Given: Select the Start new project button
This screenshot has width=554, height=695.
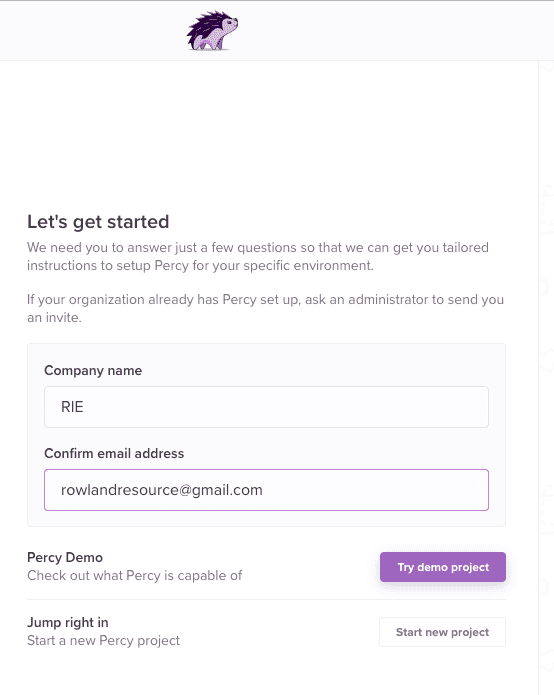Looking at the screenshot, I should pyautogui.click(x=442, y=632).
